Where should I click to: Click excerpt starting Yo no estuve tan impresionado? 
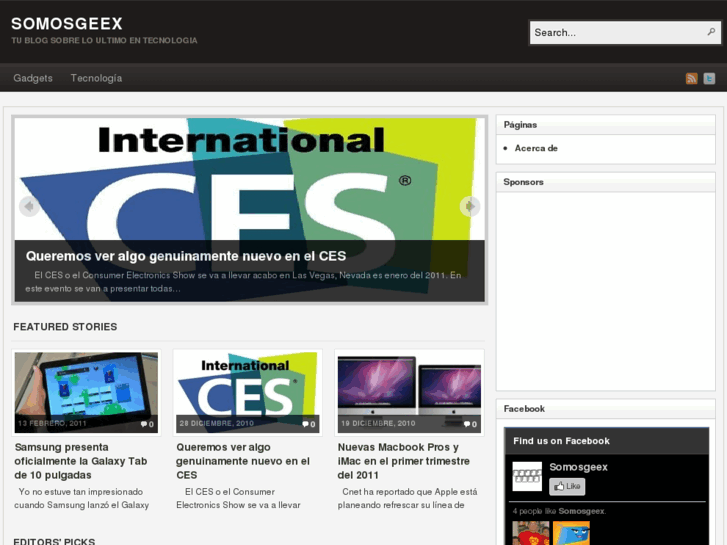[82, 498]
